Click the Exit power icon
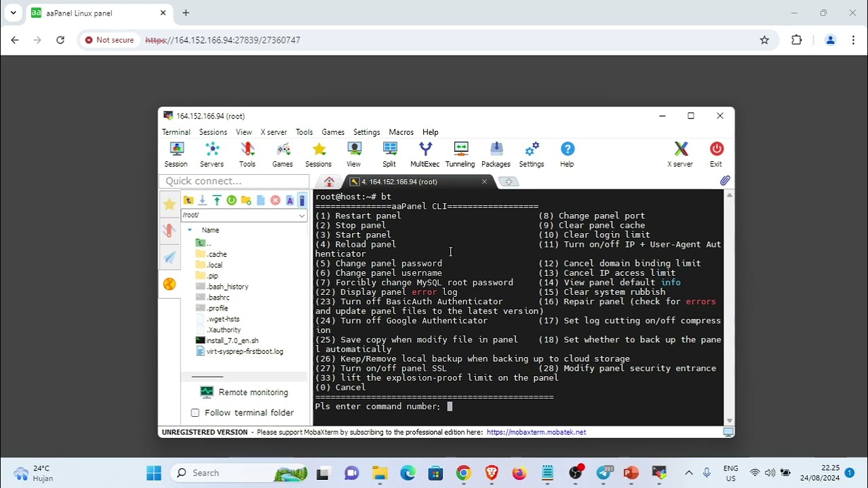Screen dimensions: 868x488 click(x=716, y=155)
